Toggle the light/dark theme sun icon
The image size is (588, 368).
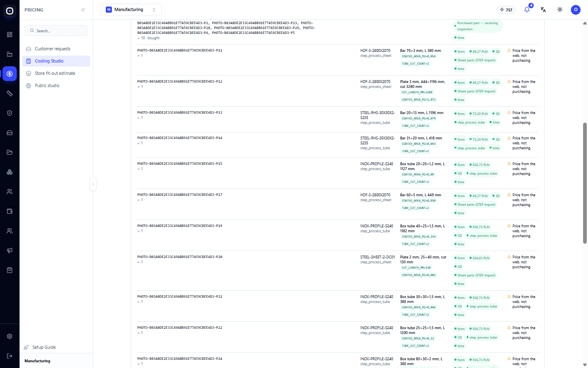pos(560,9)
